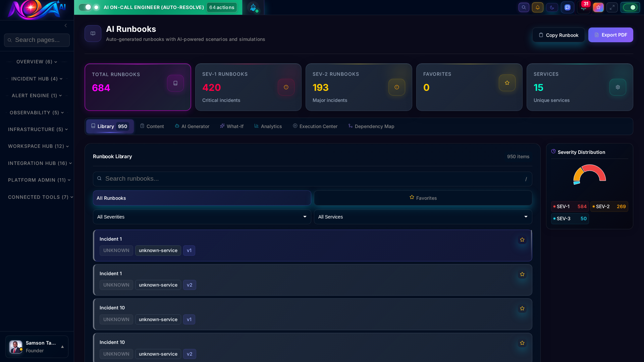Click the Copy Runbook button
This screenshot has width=644, height=362.
[558, 35]
